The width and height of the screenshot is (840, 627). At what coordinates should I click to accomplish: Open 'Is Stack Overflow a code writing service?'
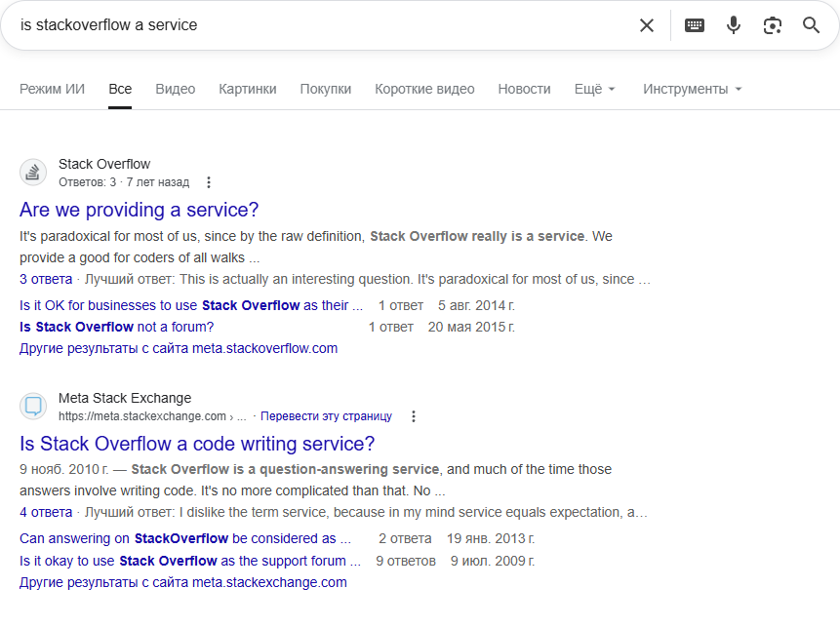pyautogui.click(x=197, y=444)
